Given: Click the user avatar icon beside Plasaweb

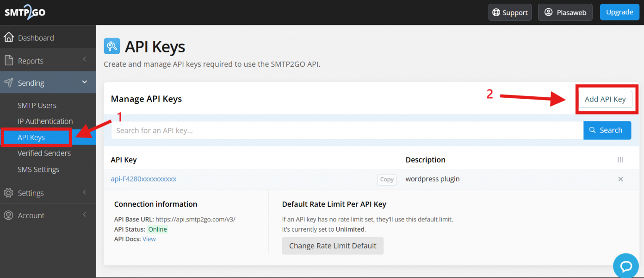Looking at the screenshot, I should click(x=549, y=13).
